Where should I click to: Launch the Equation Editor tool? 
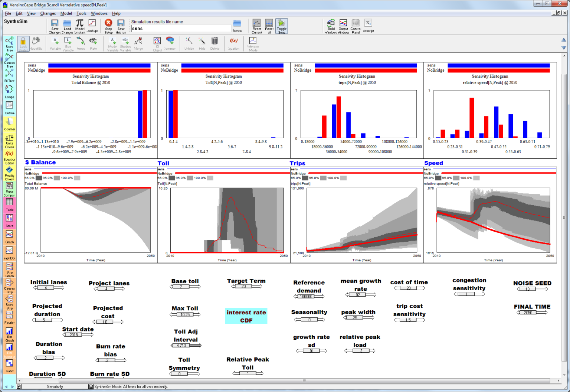tap(9, 157)
